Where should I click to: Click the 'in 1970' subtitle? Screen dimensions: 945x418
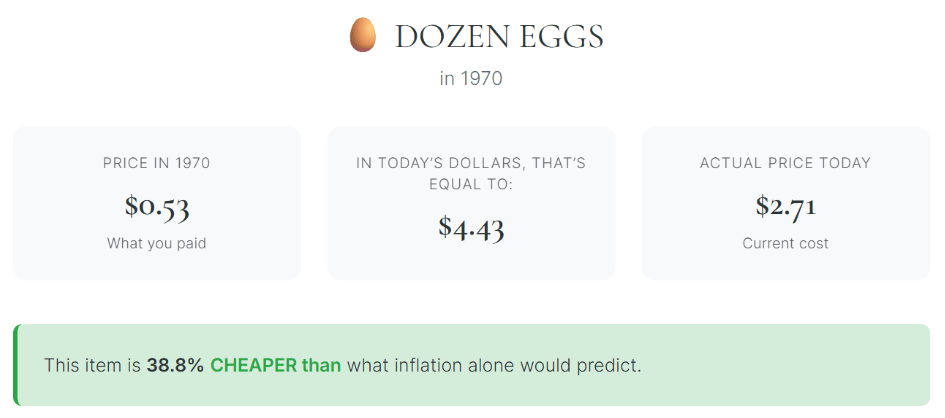click(x=471, y=79)
